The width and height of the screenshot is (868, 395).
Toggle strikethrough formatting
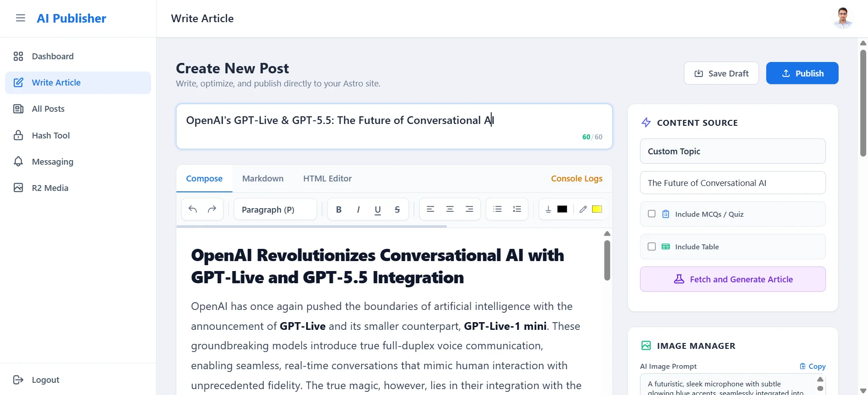[x=397, y=209]
